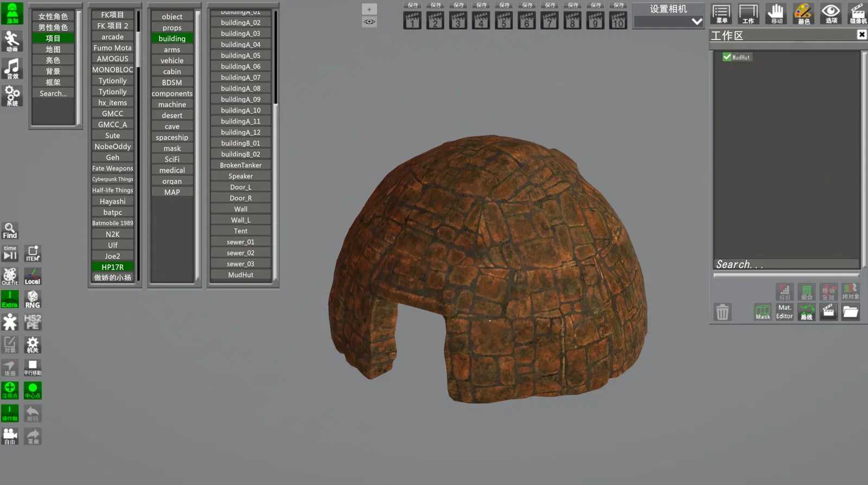This screenshot has height=485, width=868.
Task: Click the 组合 group grid icon
Action: click(807, 291)
